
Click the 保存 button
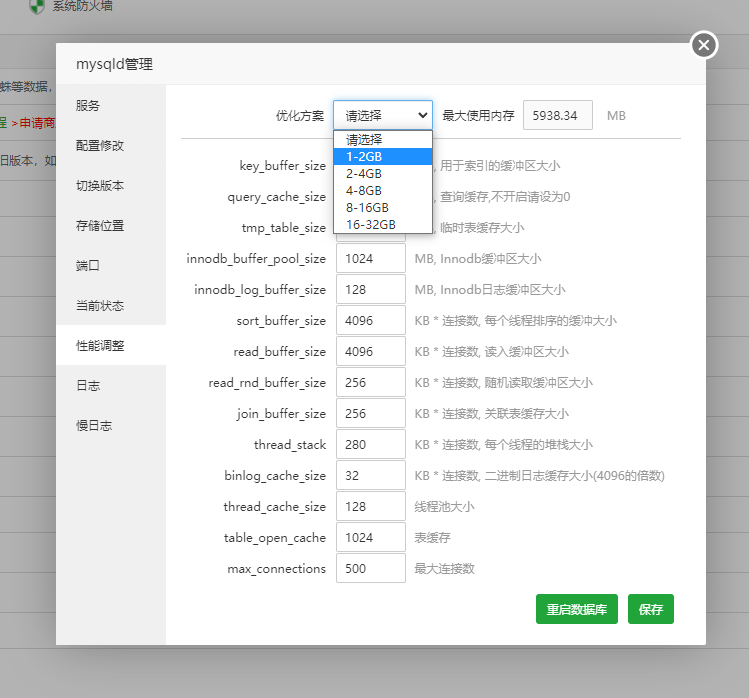651,609
